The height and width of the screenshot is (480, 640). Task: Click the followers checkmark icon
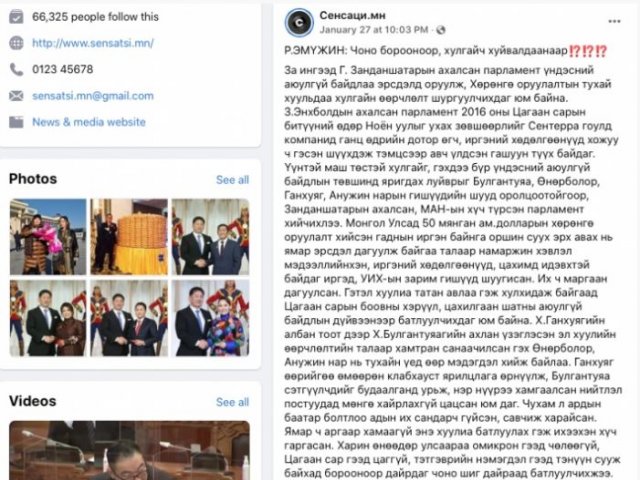[x=16, y=17]
